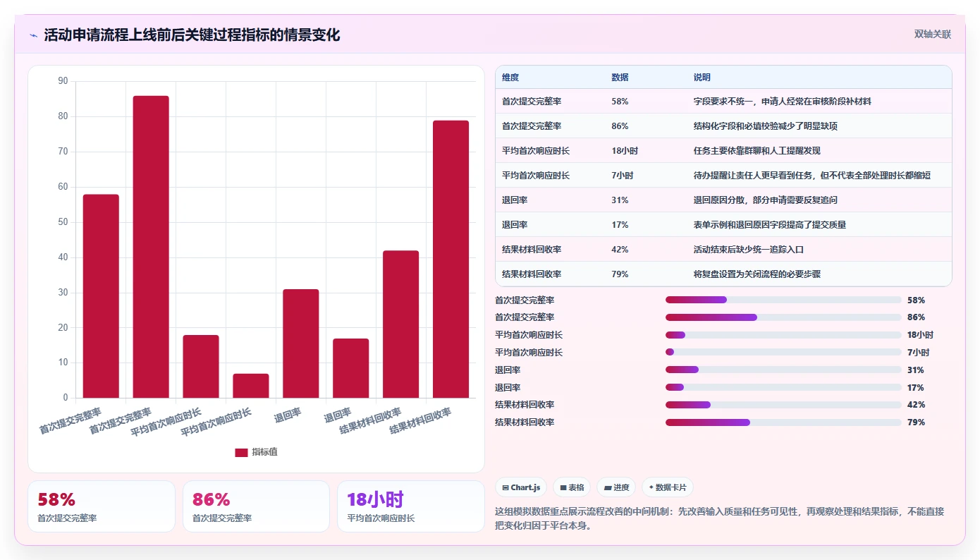This screenshot has width=980, height=560.
Task: Click the 退回率 progress bar at 31%
Action: [x=783, y=370]
